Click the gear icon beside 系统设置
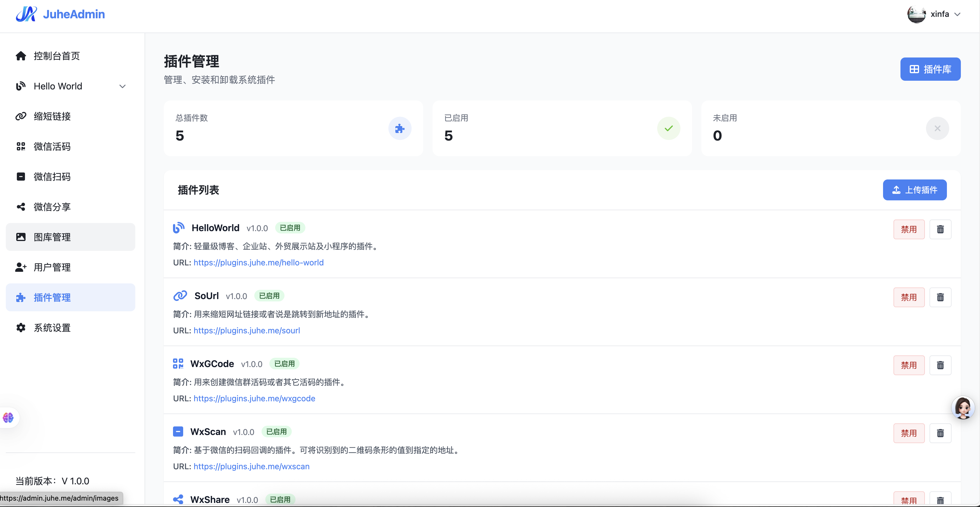980x507 pixels. (x=21, y=328)
